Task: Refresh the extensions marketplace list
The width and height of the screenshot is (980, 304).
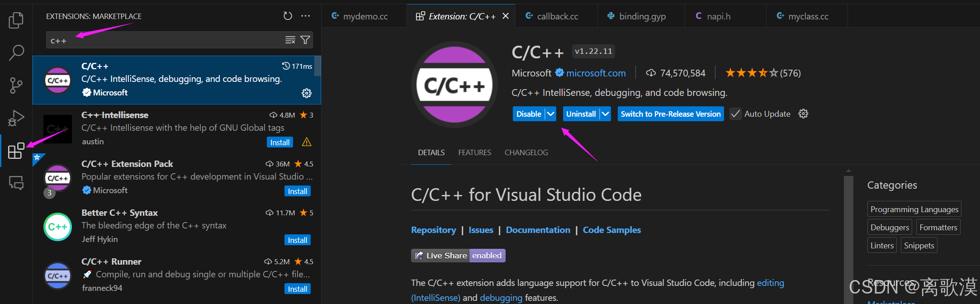Action: (x=288, y=16)
